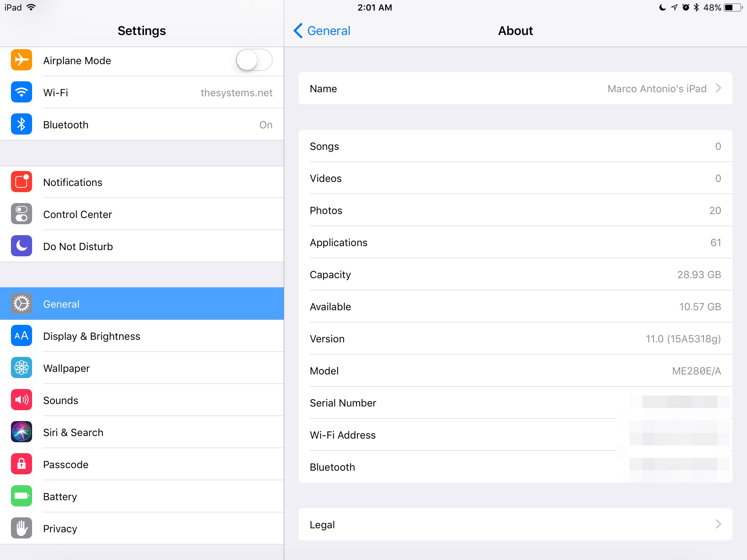Tap the thesystems.net network name
The height and width of the screenshot is (560, 747).
[x=236, y=93]
